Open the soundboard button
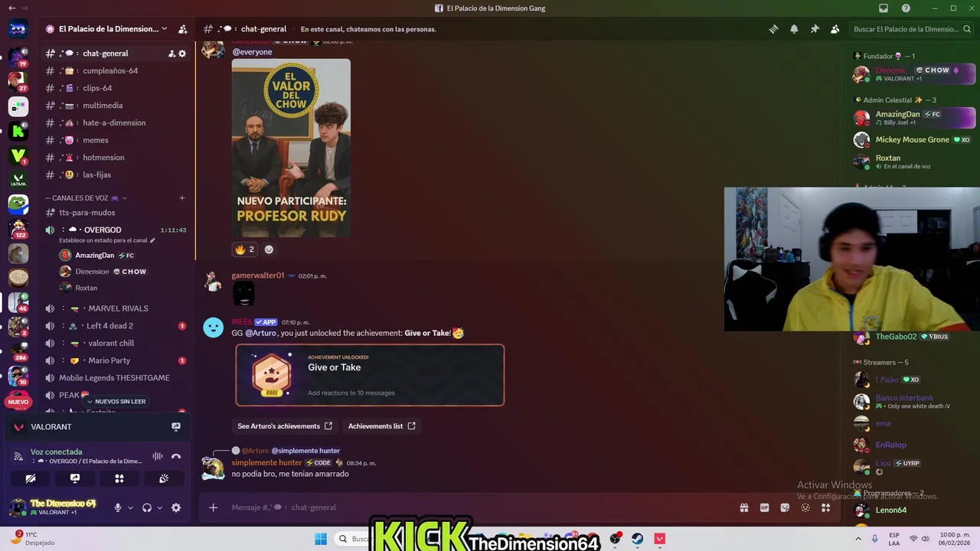The height and width of the screenshot is (551, 980). [x=164, y=478]
